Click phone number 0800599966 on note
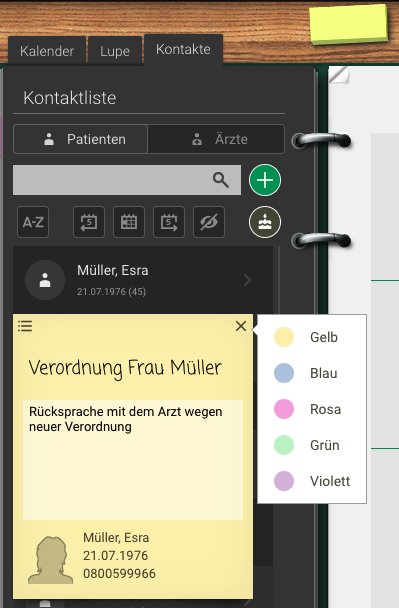The width and height of the screenshot is (399, 608). [119, 573]
